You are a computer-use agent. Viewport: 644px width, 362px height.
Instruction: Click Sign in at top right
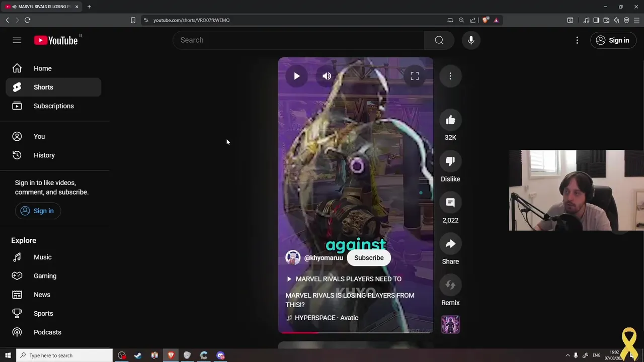coord(613,40)
